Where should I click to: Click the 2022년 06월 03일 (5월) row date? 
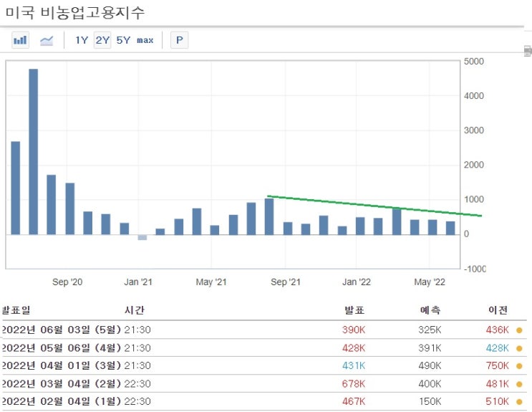(x=61, y=330)
